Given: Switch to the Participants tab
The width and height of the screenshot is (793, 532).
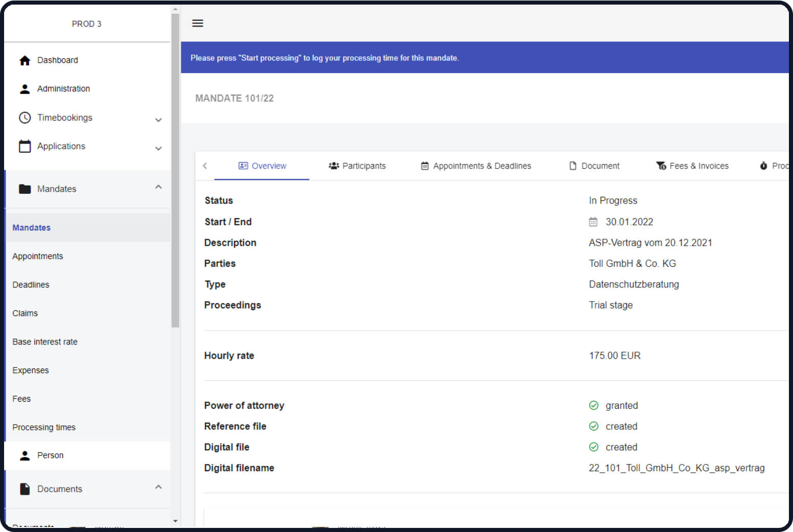Looking at the screenshot, I should [x=357, y=166].
